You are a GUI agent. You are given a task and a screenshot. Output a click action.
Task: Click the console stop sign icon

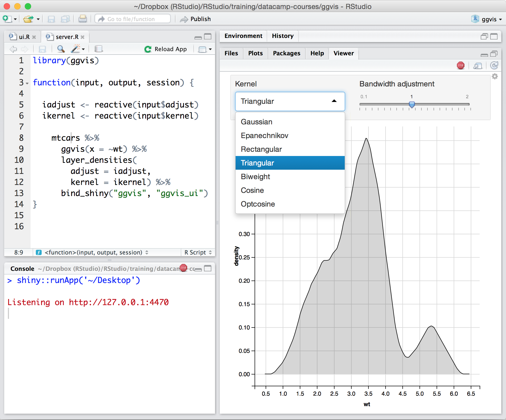(184, 268)
